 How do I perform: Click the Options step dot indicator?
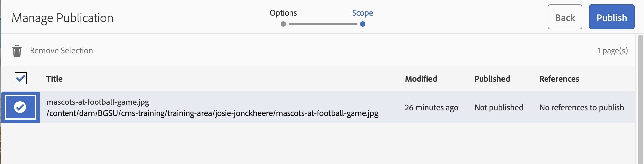283,24
